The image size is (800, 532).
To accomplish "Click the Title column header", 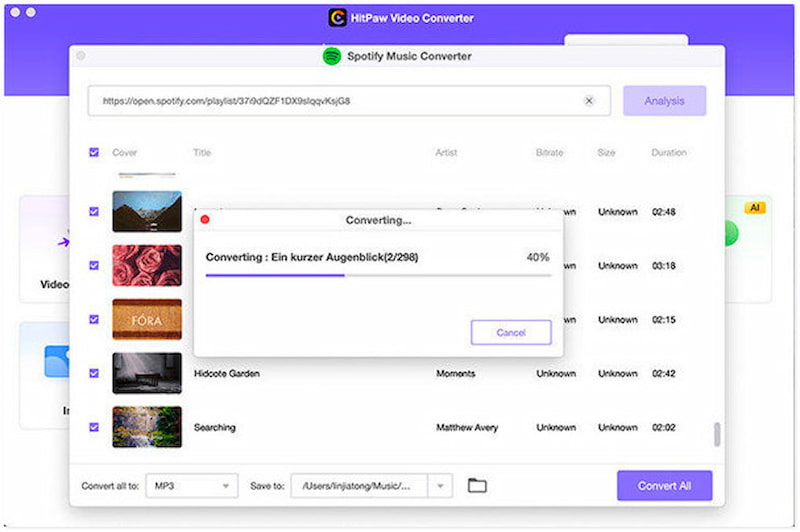I will click(203, 153).
